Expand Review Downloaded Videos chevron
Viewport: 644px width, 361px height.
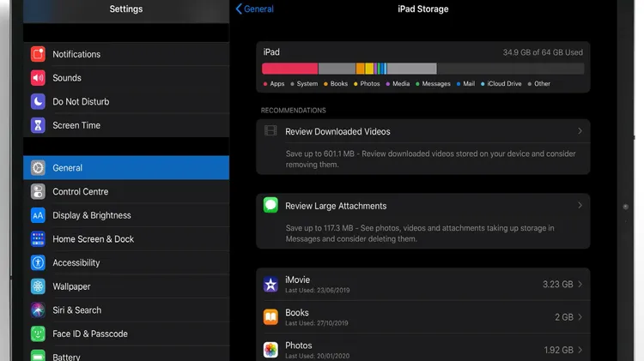click(580, 131)
